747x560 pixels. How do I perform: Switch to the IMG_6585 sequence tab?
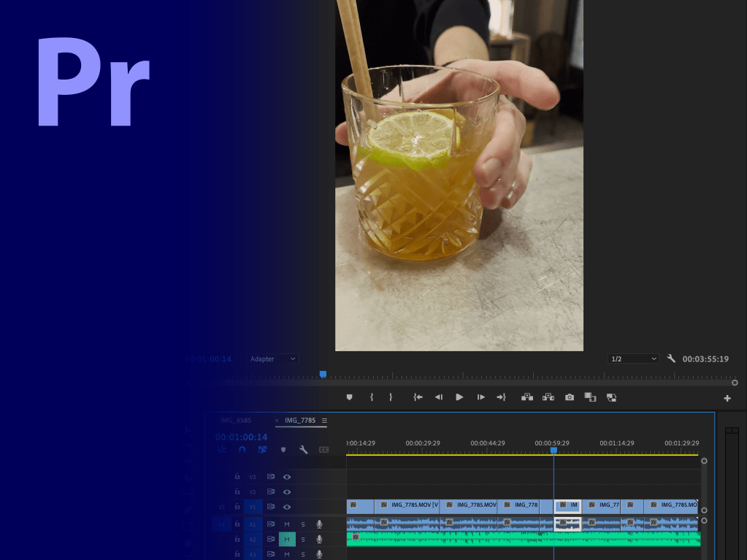coord(237,421)
